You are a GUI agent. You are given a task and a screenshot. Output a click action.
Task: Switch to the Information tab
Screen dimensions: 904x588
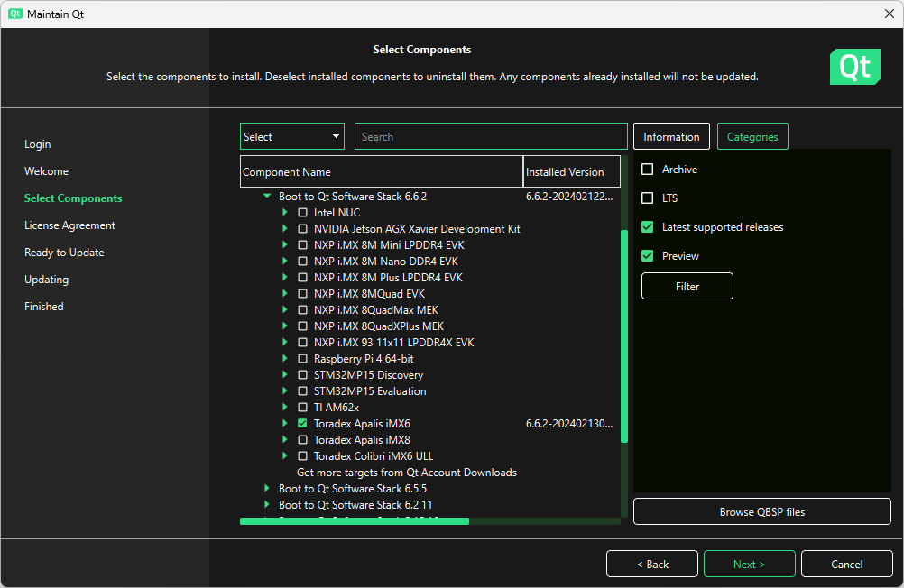pos(671,137)
